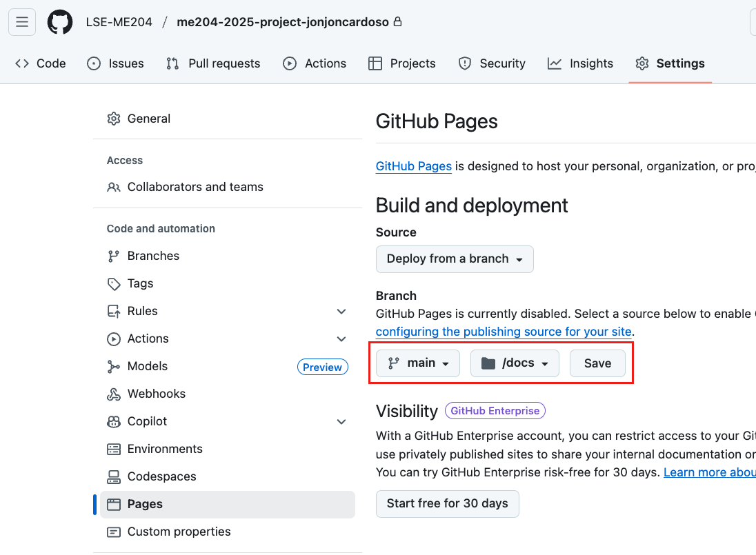Open the Insights tab
Viewport: 756px width, 555px height.
tap(581, 63)
